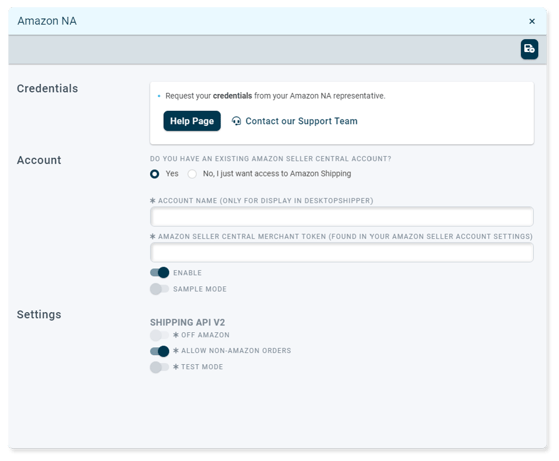Click the existing Amazon Seller Central account question
Screen dimensions: 559x461
270,159
